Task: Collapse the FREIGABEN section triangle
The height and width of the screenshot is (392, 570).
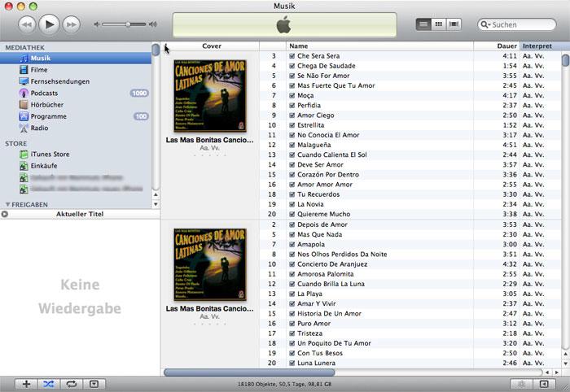Action: 8,205
